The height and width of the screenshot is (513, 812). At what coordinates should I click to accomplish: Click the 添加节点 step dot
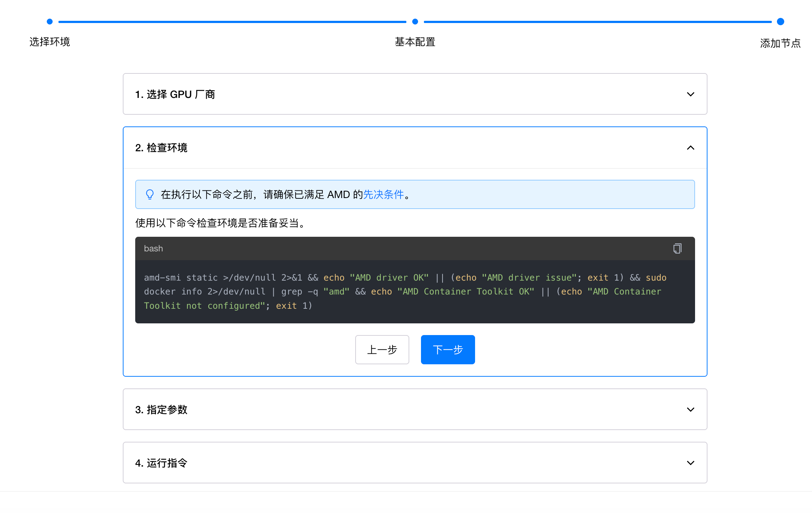coord(780,22)
